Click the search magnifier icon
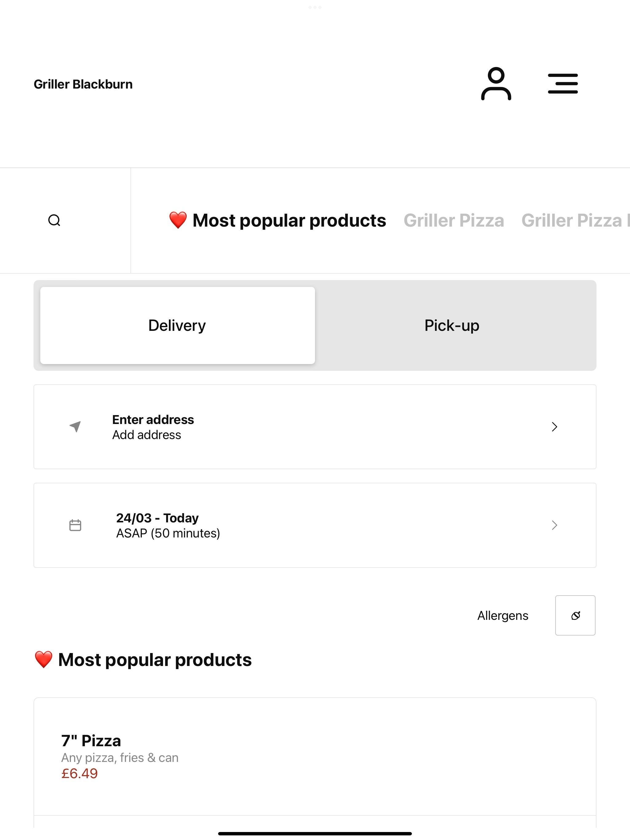Screen dimensions: 630x840 pyautogui.click(x=54, y=220)
